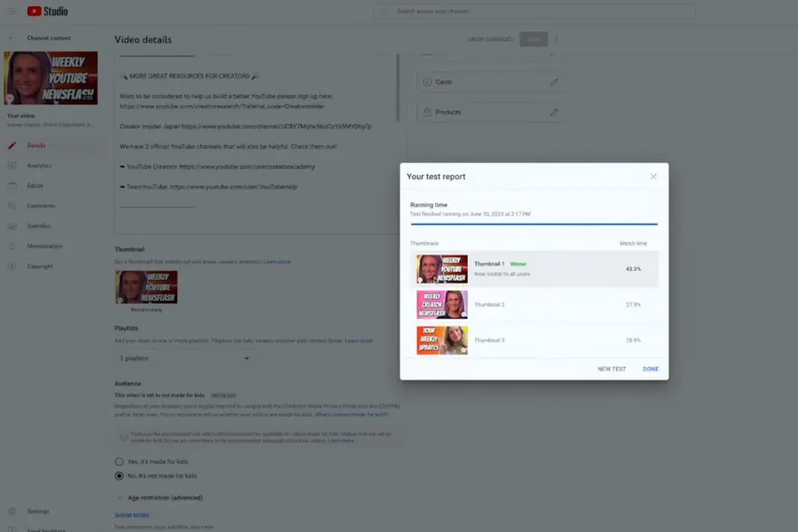Open the 2 playlists dropdown
Screen dimensions: 798x532
[x=184, y=359]
